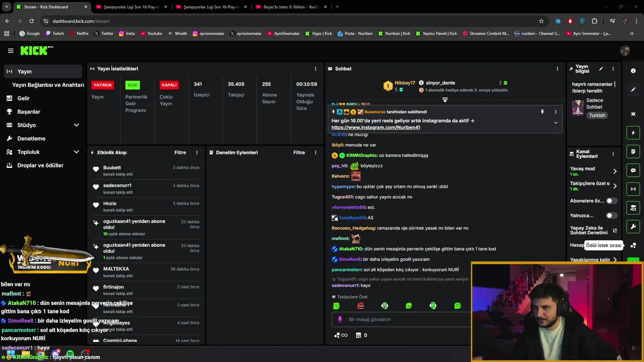Collapse the chat leaderboard arrow
644x362 pixels.
point(445,100)
